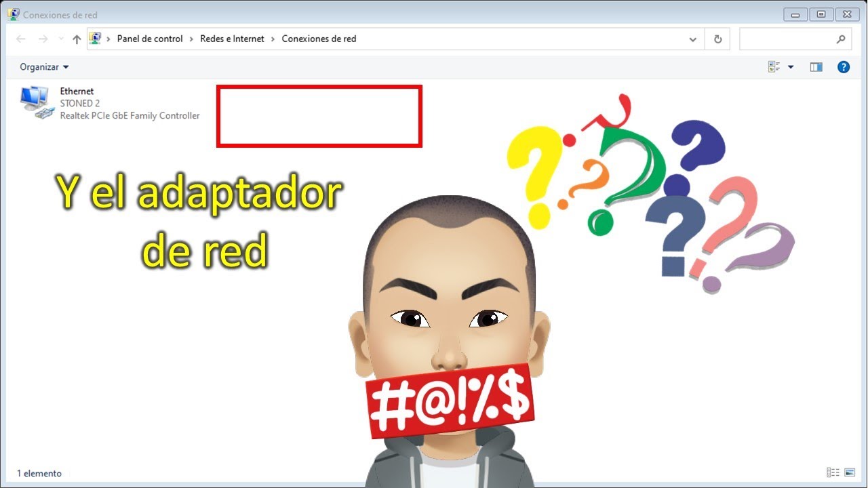This screenshot has height=488, width=868.
Task: Open Panel de control breadcrumb
Action: coord(150,39)
